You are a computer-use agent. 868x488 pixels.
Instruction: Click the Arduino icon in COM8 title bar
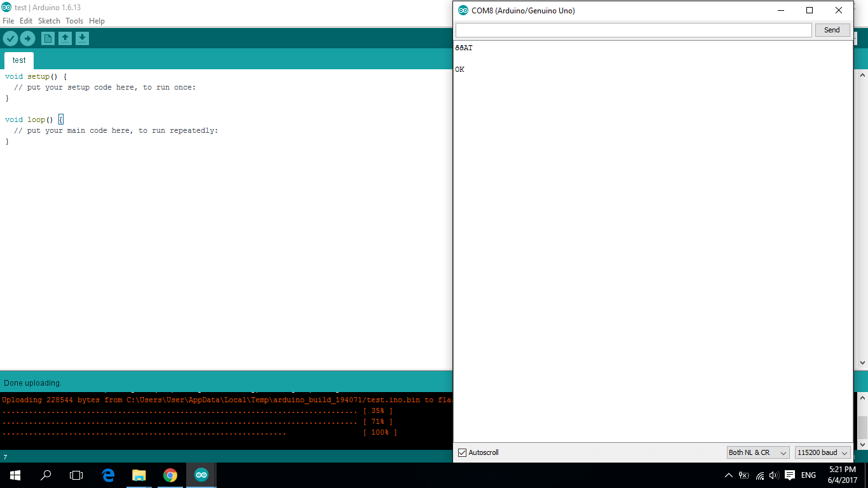(463, 10)
